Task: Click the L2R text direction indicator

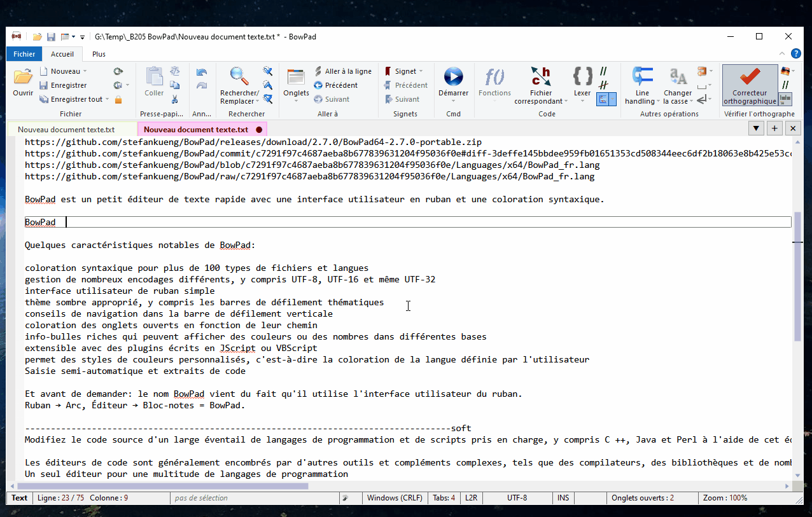Action: (471, 498)
